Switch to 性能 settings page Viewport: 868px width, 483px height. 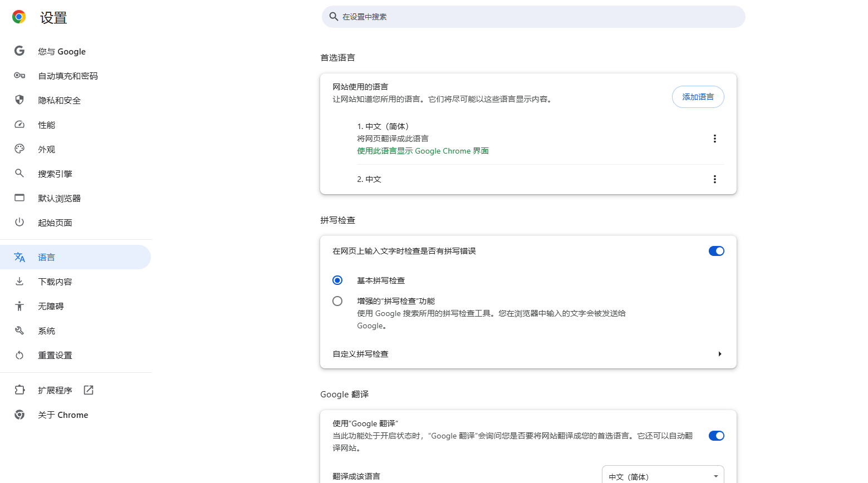(x=75, y=125)
